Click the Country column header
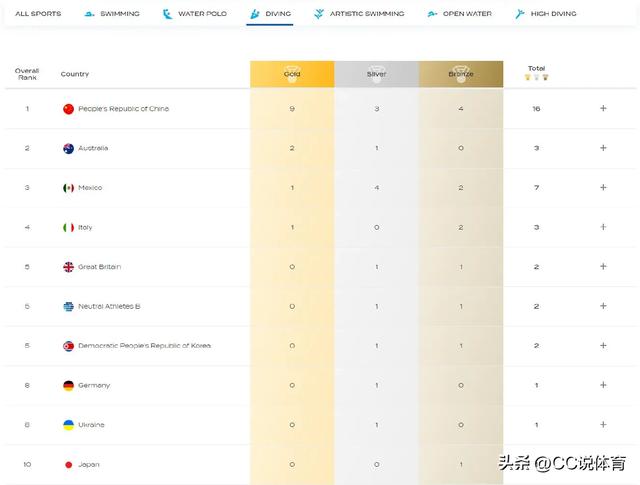 (x=75, y=74)
